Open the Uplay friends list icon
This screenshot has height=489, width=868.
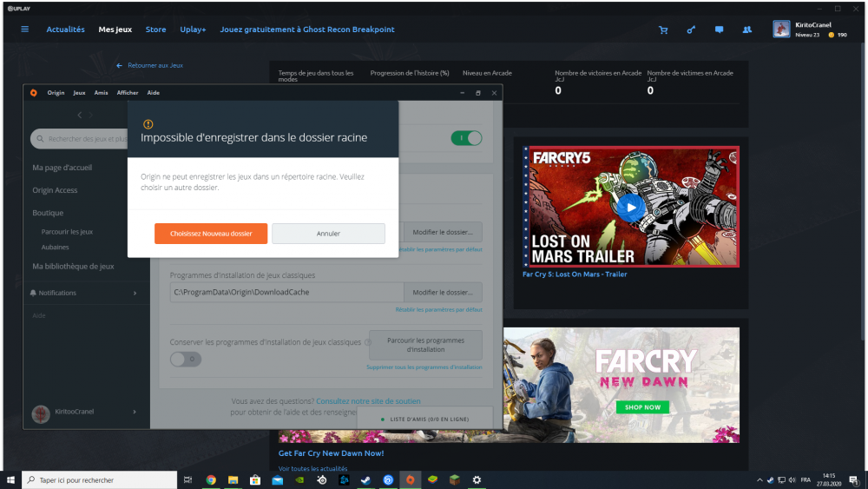point(746,30)
